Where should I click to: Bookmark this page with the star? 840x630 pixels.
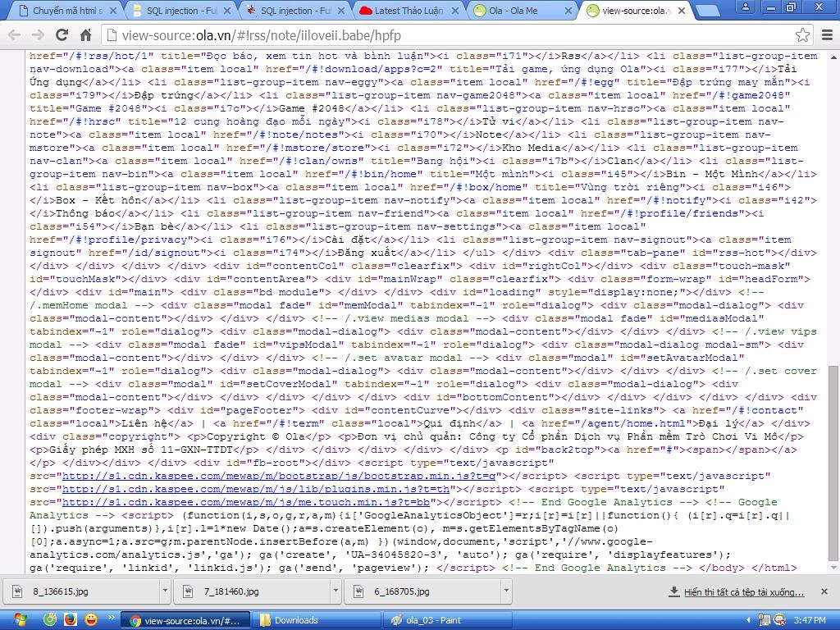coord(802,35)
